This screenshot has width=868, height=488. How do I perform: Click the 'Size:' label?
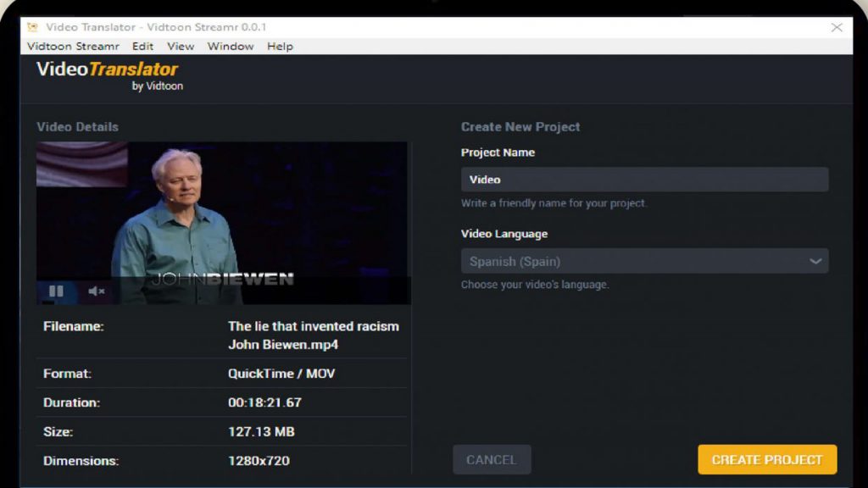pyautogui.click(x=58, y=431)
